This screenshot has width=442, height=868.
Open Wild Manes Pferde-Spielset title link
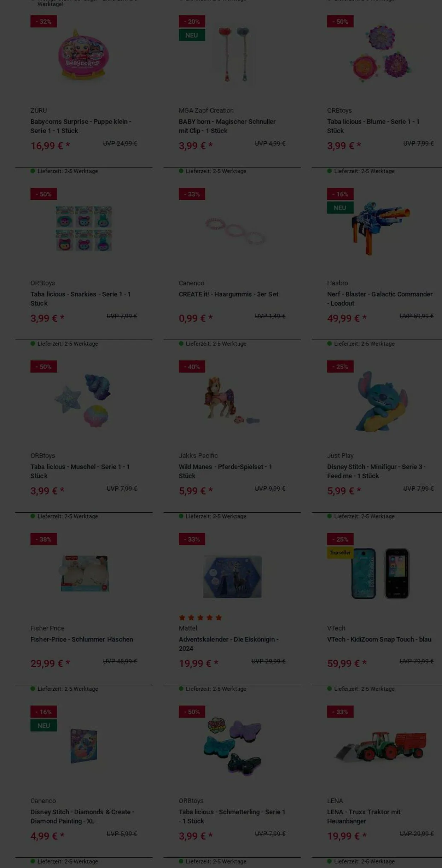click(225, 471)
